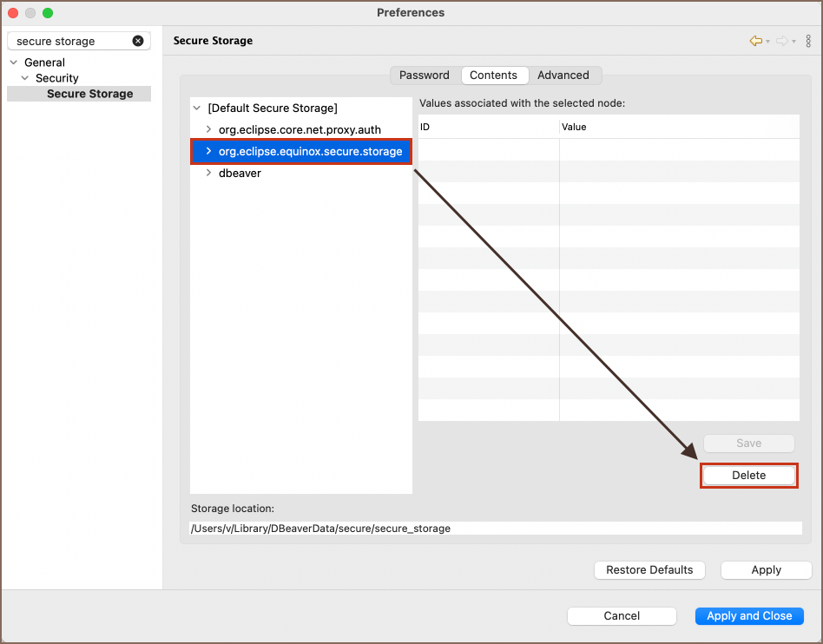Click the back navigation arrow icon
This screenshot has height=644, width=823.
coord(755,41)
